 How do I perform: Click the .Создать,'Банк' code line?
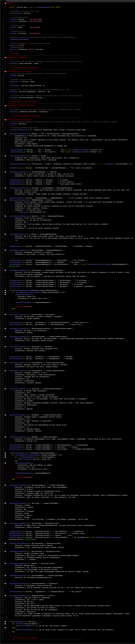(25, 27)
